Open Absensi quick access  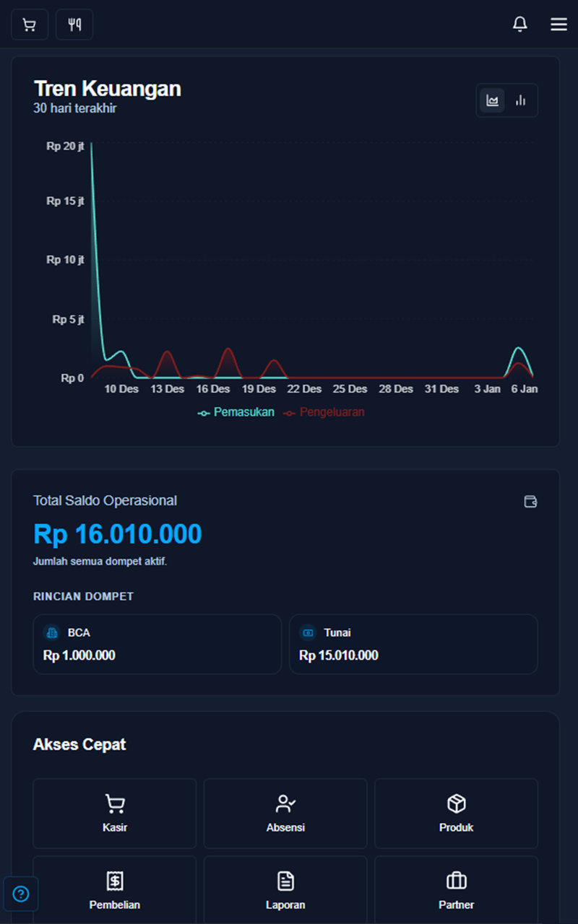coord(285,813)
